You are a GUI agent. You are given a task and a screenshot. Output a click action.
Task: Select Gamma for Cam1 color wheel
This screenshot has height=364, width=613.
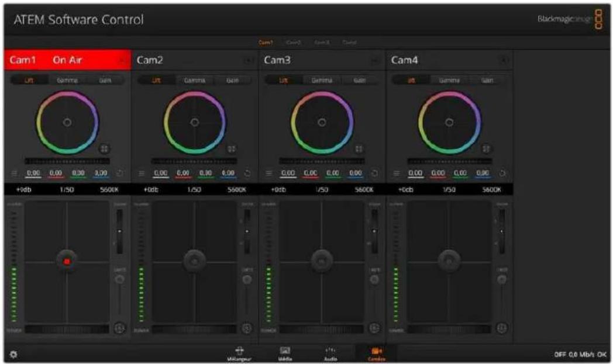[67, 80]
